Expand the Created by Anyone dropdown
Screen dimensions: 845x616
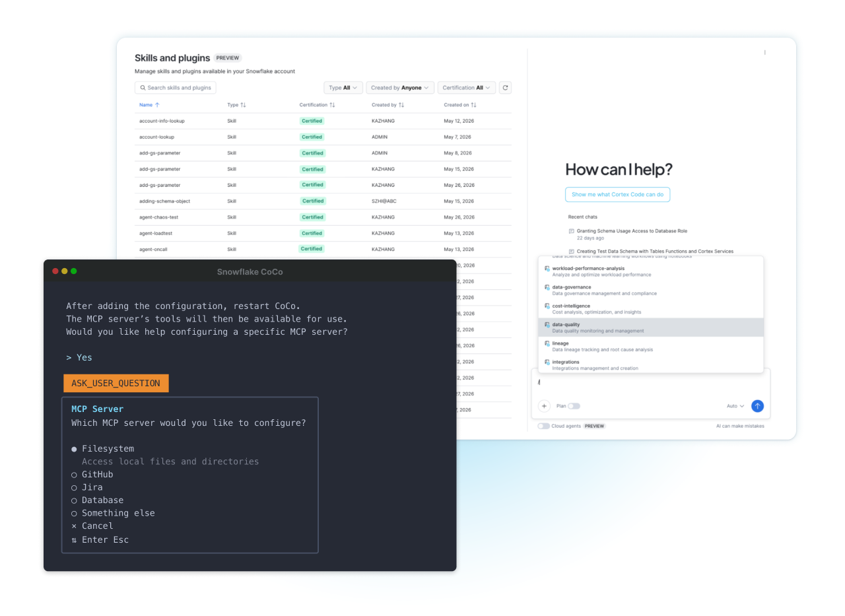pyautogui.click(x=399, y=88)
